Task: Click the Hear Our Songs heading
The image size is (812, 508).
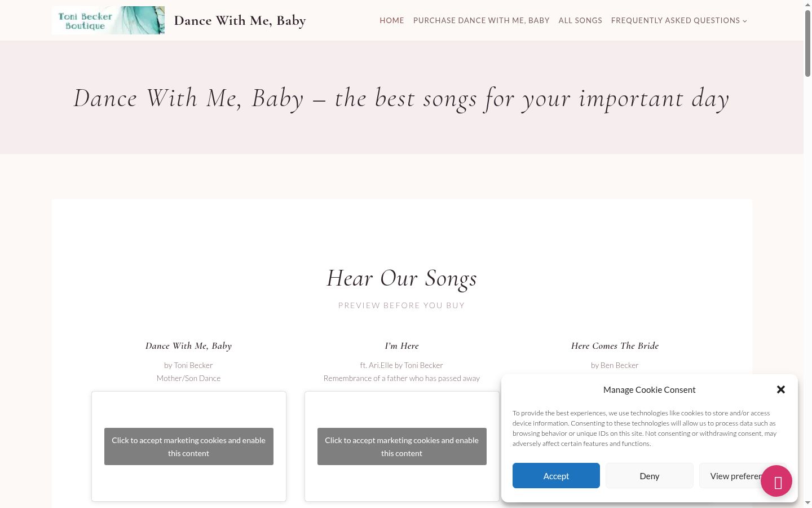Action: tap(402, 278)
